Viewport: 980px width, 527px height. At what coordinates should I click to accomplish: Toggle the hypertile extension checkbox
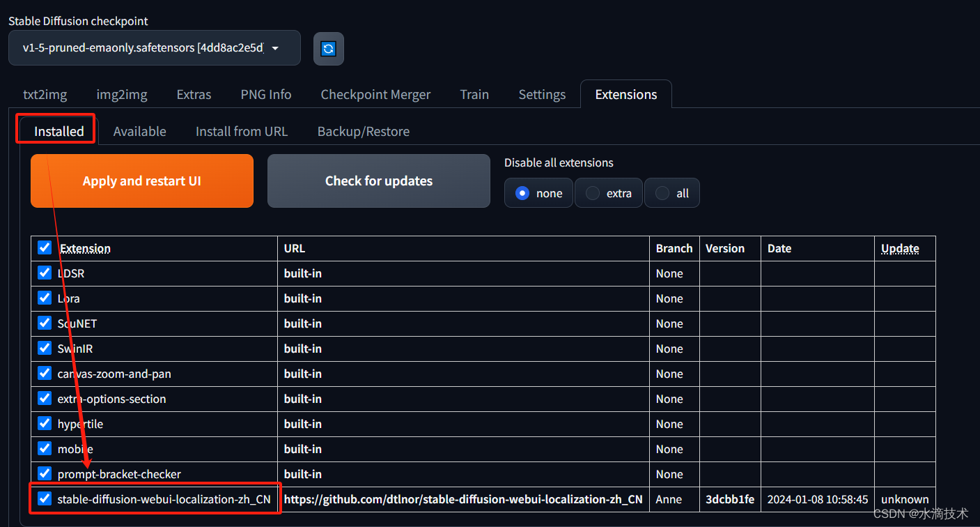(x=45, y=423)
